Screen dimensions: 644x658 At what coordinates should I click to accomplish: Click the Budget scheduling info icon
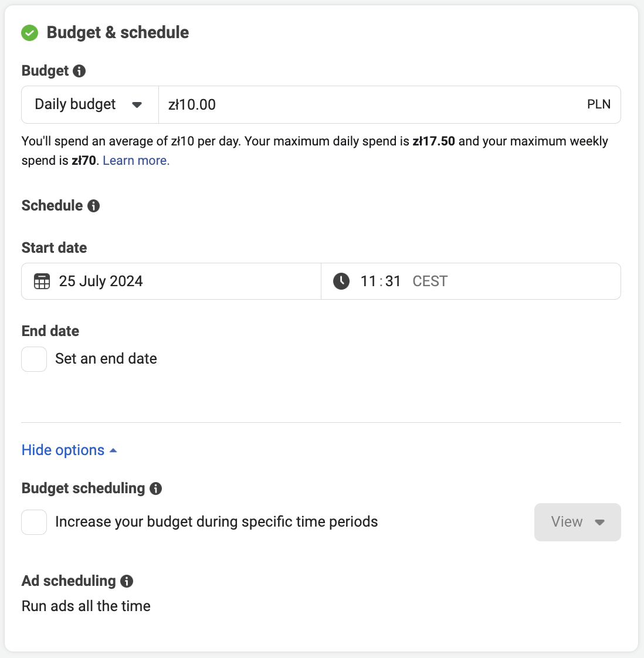pos(155,489)
